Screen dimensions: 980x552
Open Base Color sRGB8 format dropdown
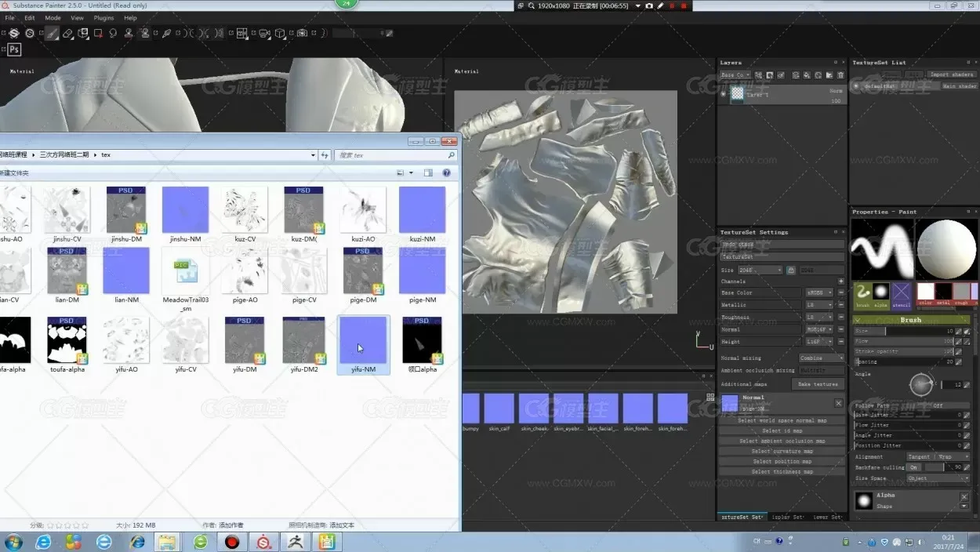pyautogui.click(x=819, y=292)
